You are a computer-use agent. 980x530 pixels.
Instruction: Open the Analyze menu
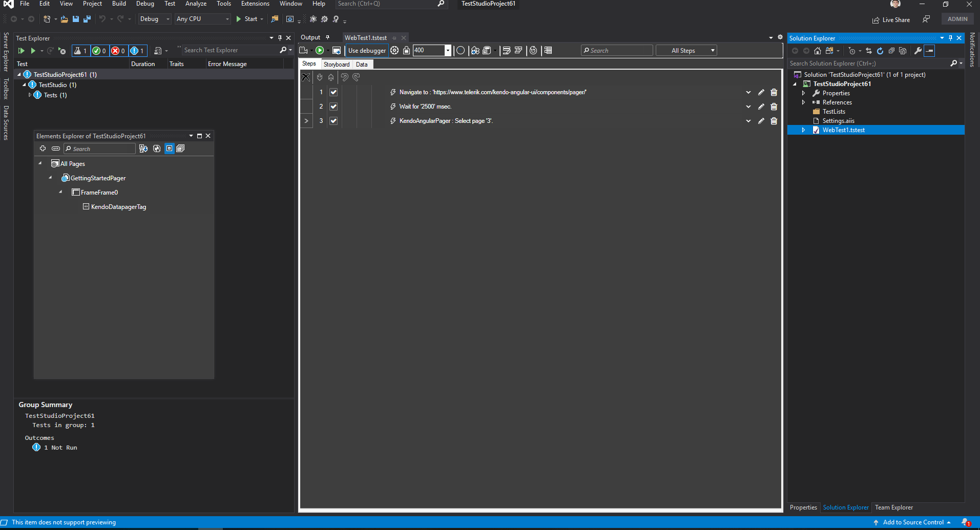pyautogui.click(x=196, y=4)
